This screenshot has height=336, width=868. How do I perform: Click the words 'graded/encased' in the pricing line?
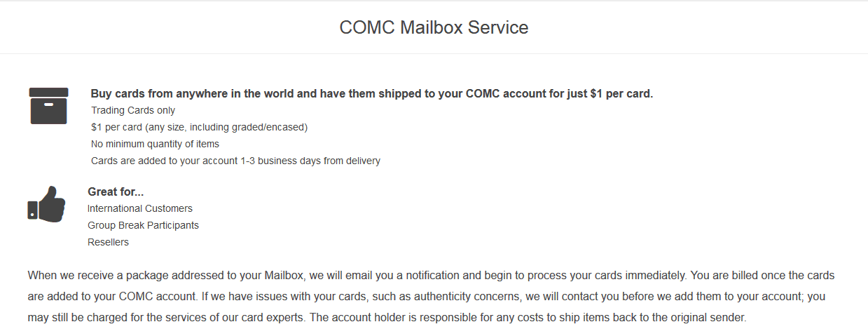click(x=272, y=127)
